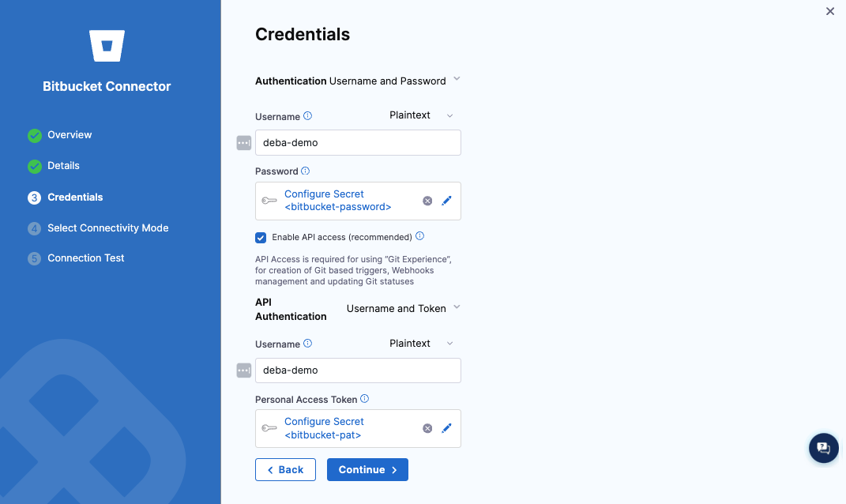The width and height of the screenshot is (846, 504).
Task: Uncheck Enable API access checkbox
Action: tap(261, 237)
